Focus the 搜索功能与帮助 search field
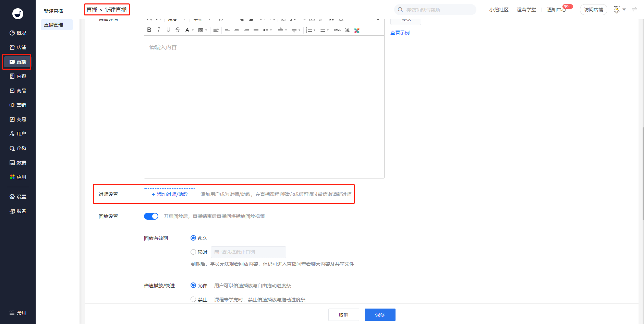644x324 pixels. click(x=435, y=10)
